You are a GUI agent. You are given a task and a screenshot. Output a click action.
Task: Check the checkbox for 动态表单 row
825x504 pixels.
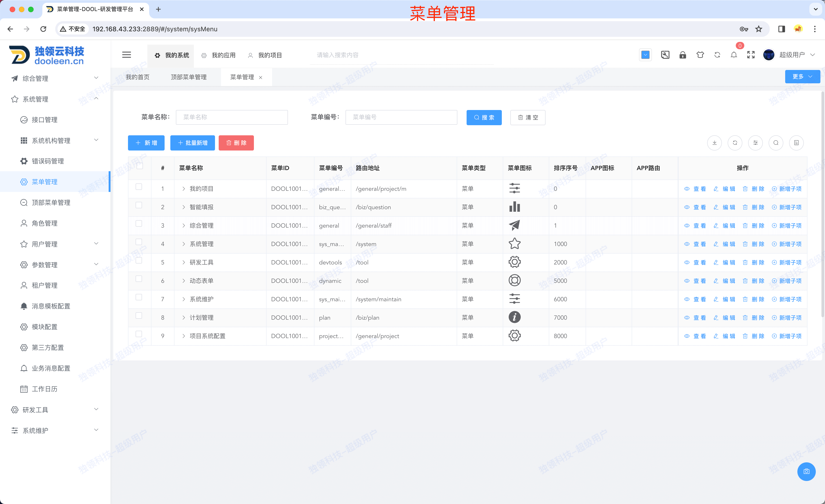(139, 279)
